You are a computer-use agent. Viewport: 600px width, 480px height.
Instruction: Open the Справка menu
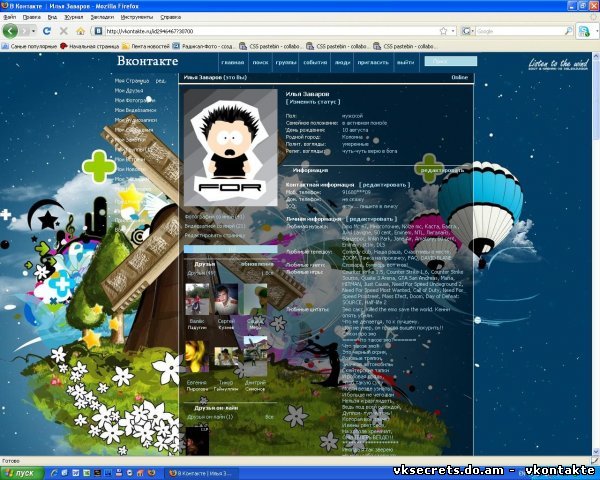pyautogui.click(x=170, y=17)
